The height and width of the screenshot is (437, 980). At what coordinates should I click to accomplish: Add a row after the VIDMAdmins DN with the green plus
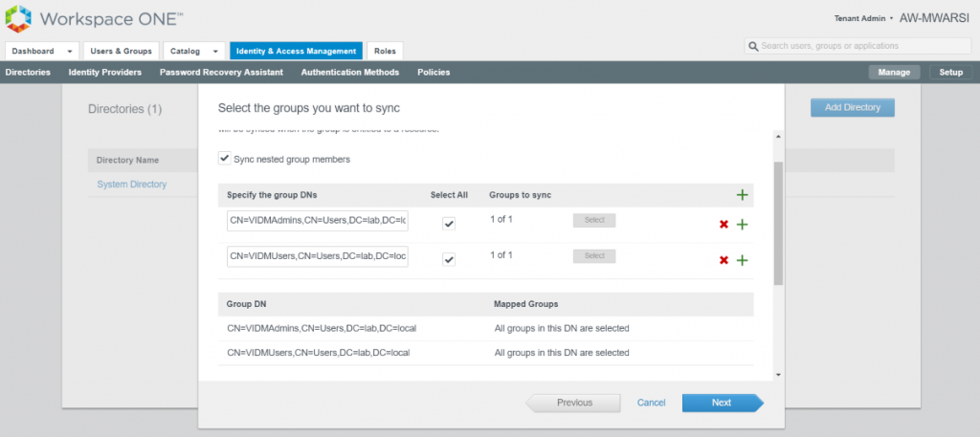pyautogui.click(x=742, y=224)
